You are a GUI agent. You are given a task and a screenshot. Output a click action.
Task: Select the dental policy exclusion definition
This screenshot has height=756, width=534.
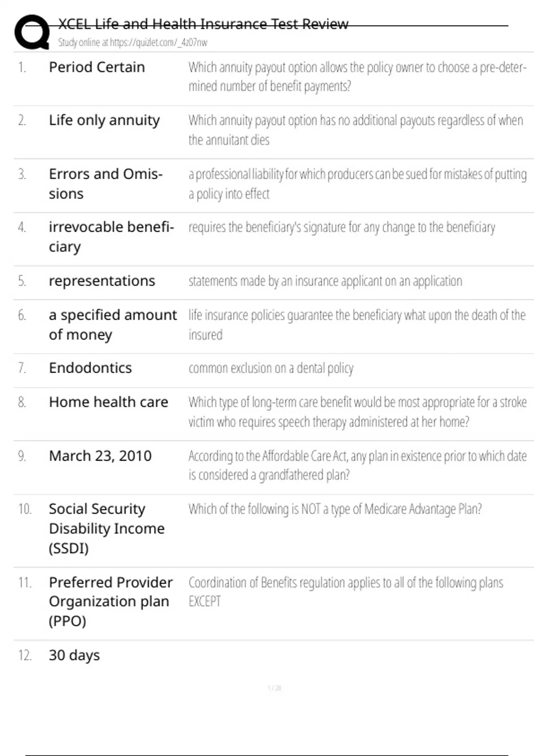(271, 368)
